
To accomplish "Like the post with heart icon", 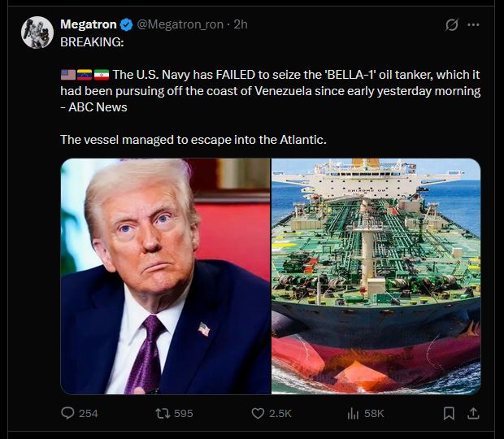I will pyautogui.click(x=258, y=413).
